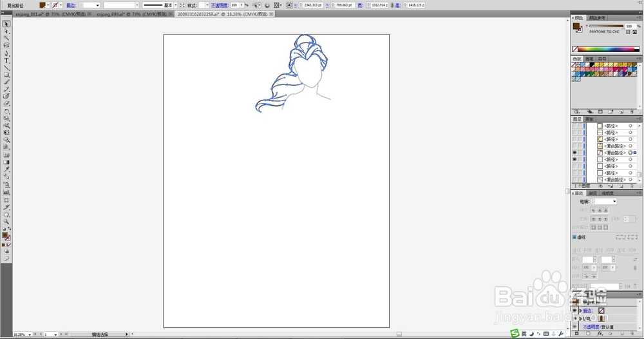This screenshot has height=339, width=644.
Task: Click the tray wrench settings icon
Action: 561,334
